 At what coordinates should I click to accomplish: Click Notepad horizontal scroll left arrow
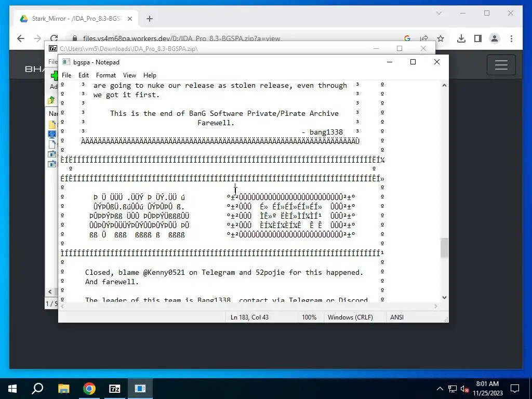(62, 307)
